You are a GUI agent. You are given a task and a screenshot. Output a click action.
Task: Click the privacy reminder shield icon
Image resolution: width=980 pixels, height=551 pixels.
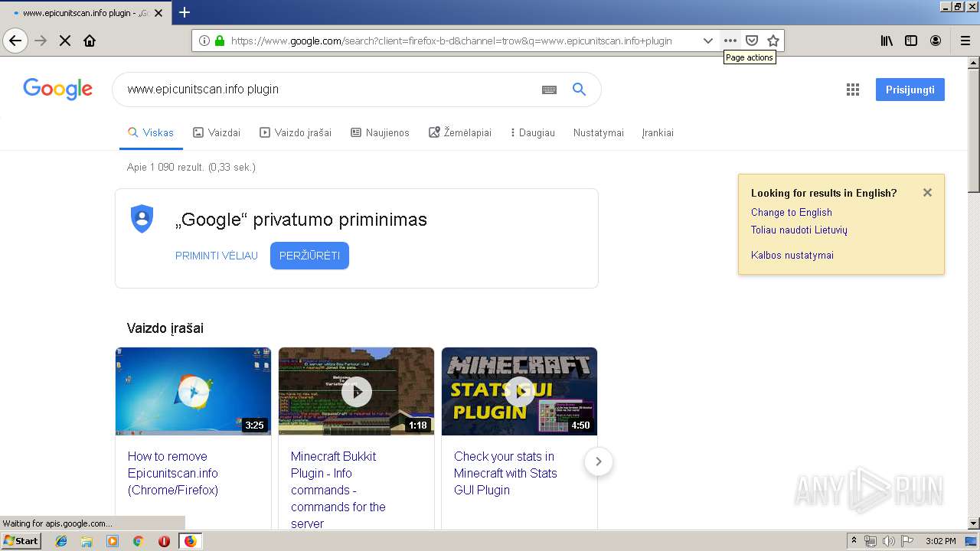click(142, 219)
